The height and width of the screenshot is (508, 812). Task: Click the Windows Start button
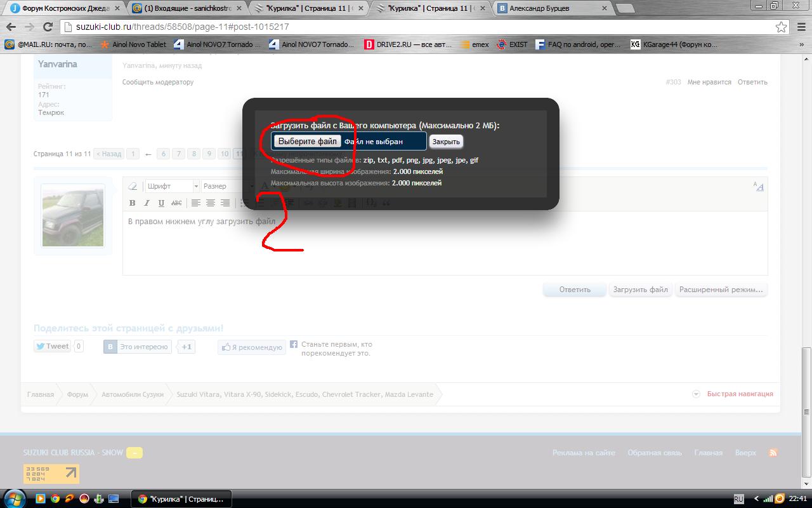(x=14, y=498)
